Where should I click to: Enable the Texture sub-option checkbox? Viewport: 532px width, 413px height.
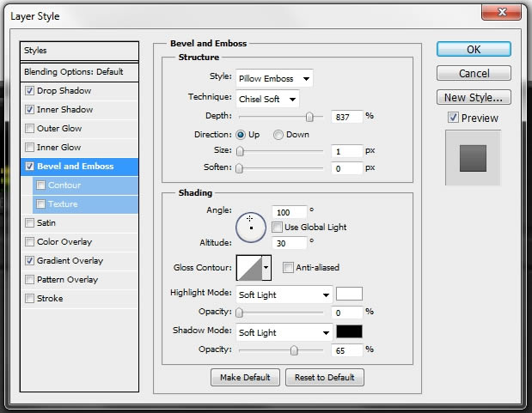40,203
